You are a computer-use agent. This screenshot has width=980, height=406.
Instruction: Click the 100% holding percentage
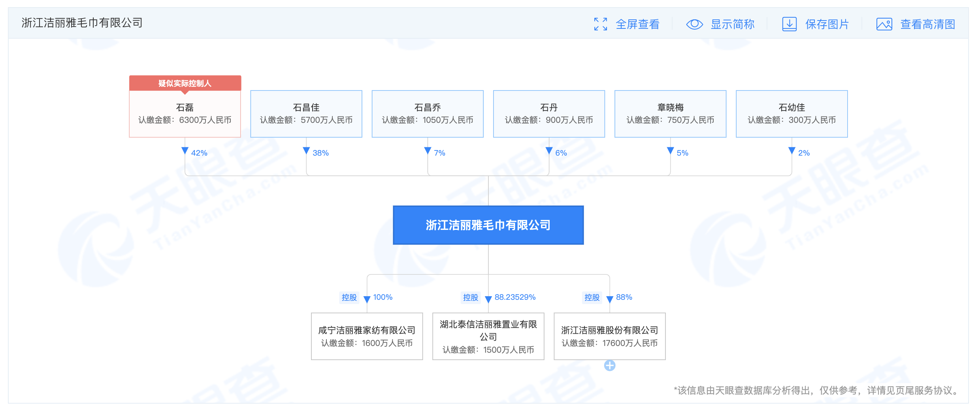coord(383,297)
